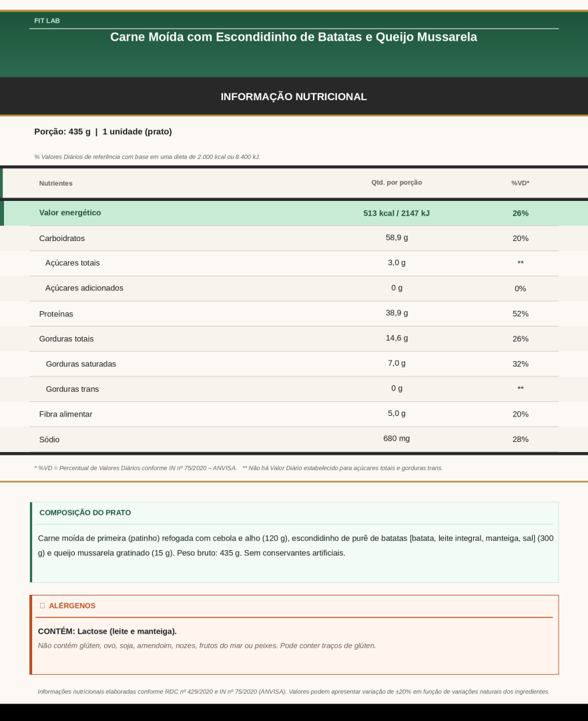Click the Porção 435 g text

tap(62, 132)
